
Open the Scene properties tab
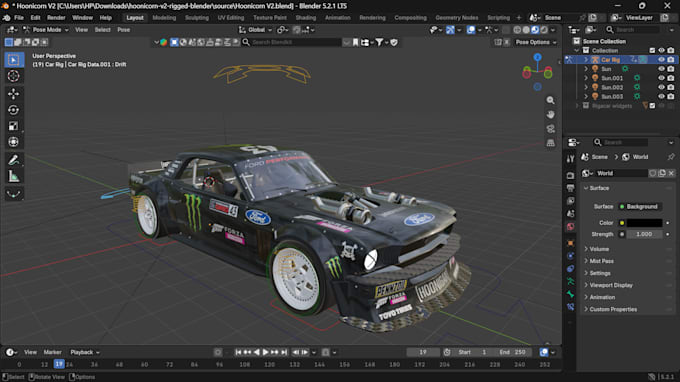[x=570, y=213]
